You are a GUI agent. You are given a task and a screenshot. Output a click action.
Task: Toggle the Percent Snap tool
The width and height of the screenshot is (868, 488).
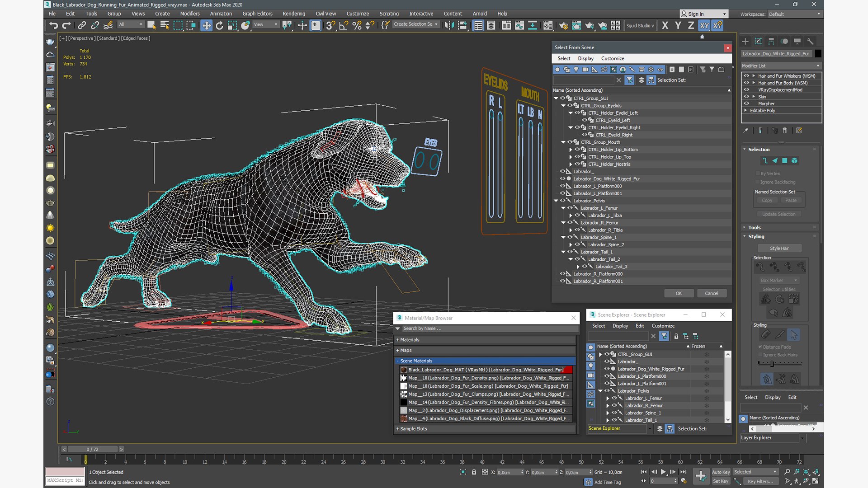click(x=357, y=25)
